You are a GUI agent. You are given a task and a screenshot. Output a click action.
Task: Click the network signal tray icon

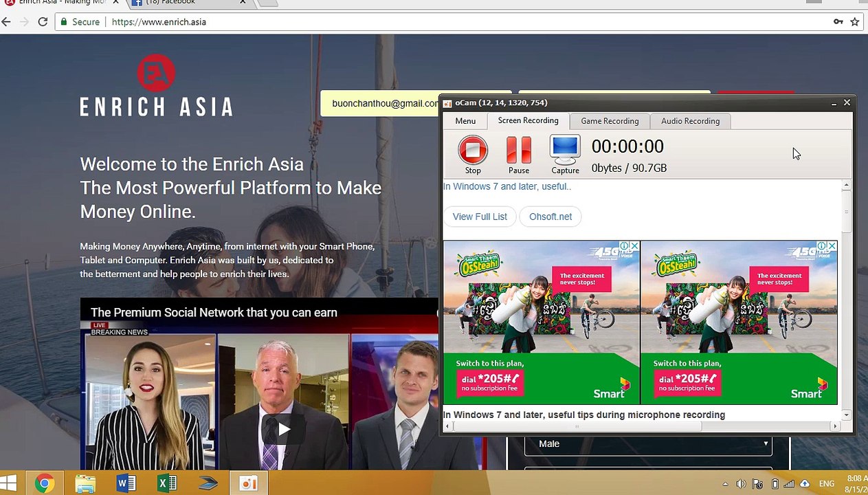pos(789,485)
